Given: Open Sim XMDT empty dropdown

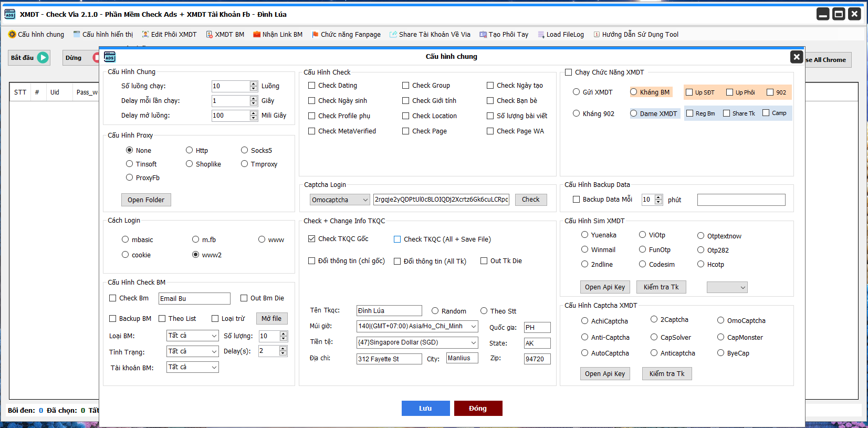Looking at the screenshot, I should 727,287.
